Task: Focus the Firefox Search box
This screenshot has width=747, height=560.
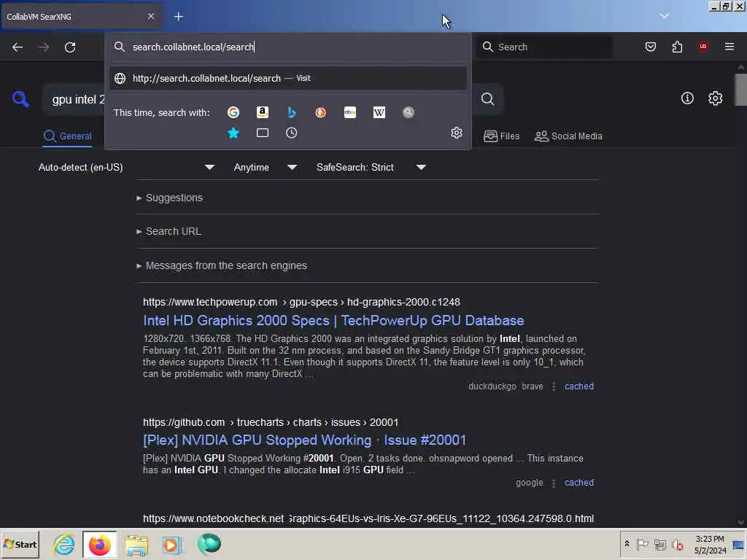Action: click(x=544, y=47)
